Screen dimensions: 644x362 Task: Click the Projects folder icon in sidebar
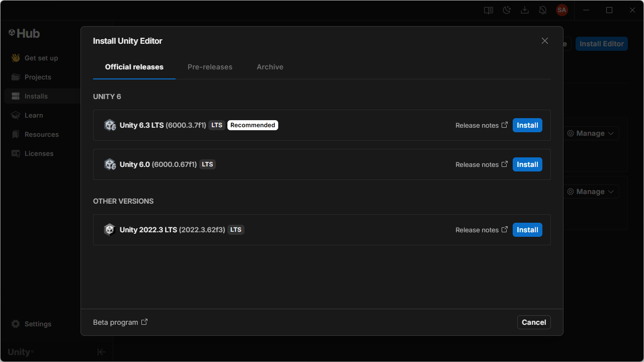(x=16, y=77)
